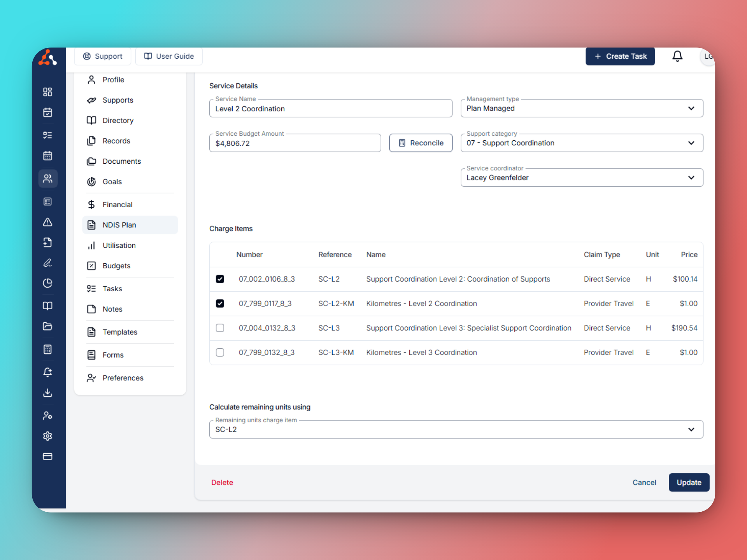Open the dashboard grid icon in sidebar
The image size is (747, 560).
coord(47,92)
